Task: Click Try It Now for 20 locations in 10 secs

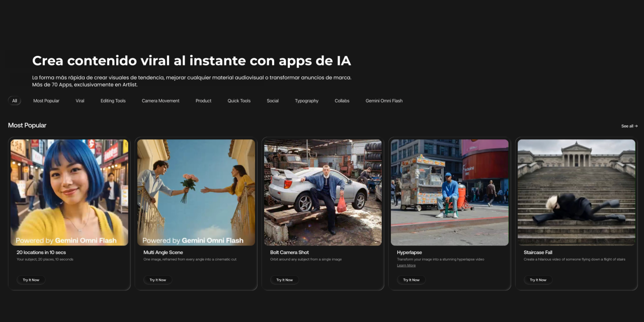Action: [x=31, y=280]
